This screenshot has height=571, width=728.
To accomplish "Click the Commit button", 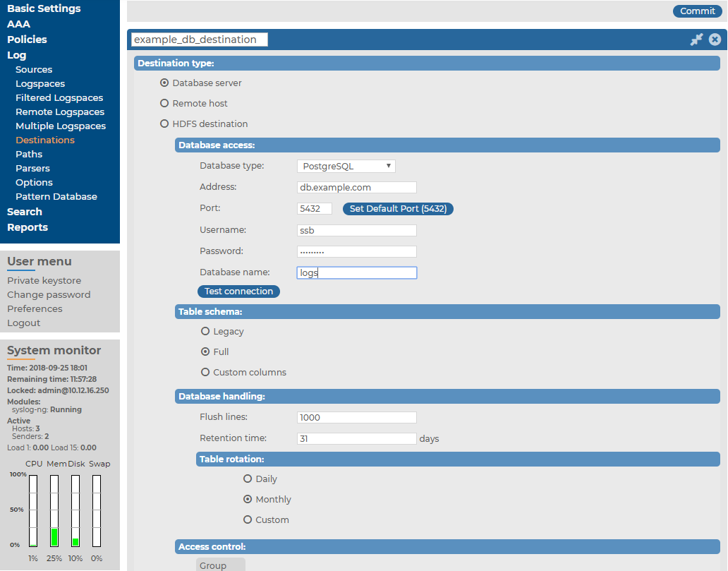I will [x=698, y=11].
